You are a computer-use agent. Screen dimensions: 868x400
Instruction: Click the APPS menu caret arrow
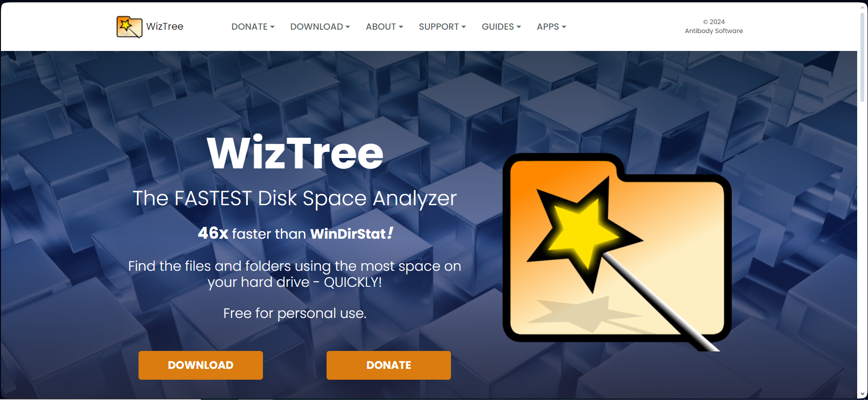[x=564, y=27]
